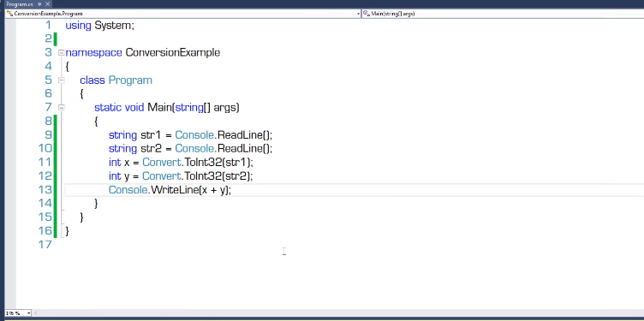This screenshot has width=644, height=321.
Task: Collapse the namespace ConversionExample block
Action: [61, 52]
